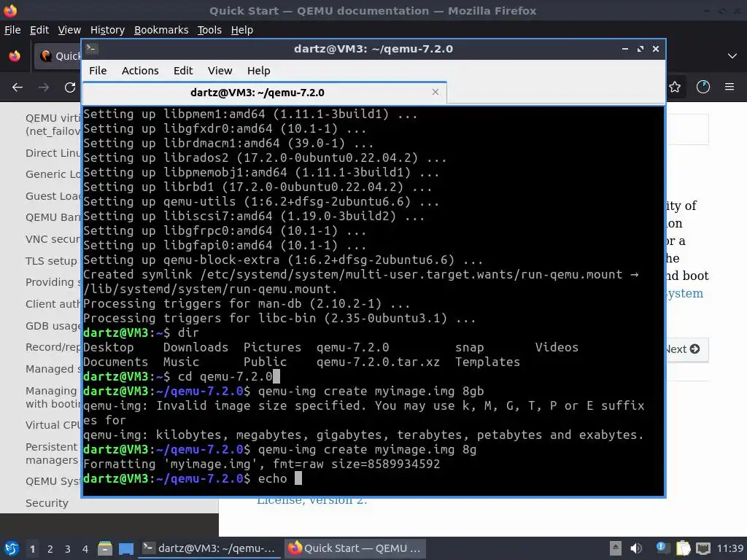Screen dimensions: 747x560
Task: Open the Actions menu in the terminal
Action: [x=140, y=71]
